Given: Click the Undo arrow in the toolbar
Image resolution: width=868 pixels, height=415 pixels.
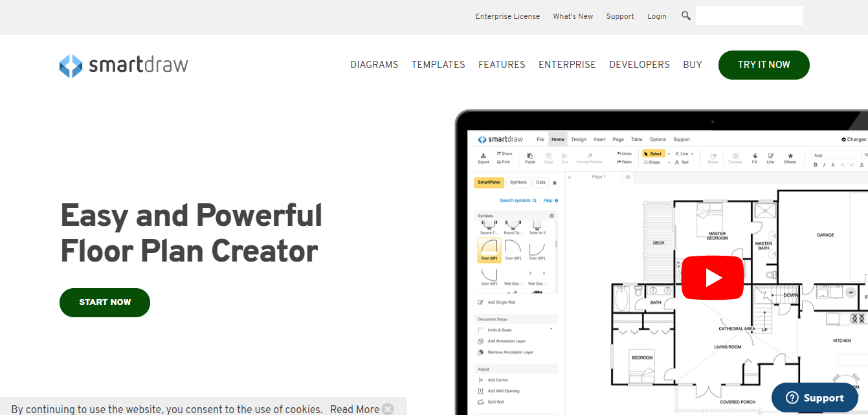Looking at the screenshot, I should point(624,153).
